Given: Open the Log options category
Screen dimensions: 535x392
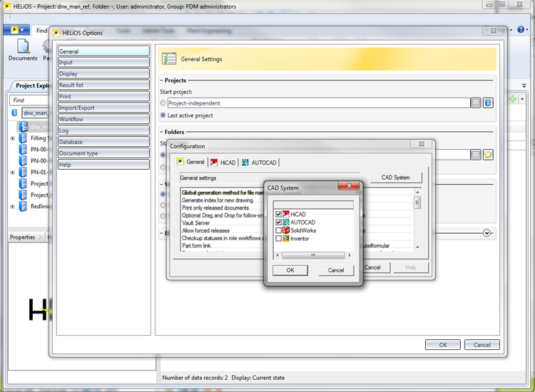Looking at the screenshot, I should (103, 130).
